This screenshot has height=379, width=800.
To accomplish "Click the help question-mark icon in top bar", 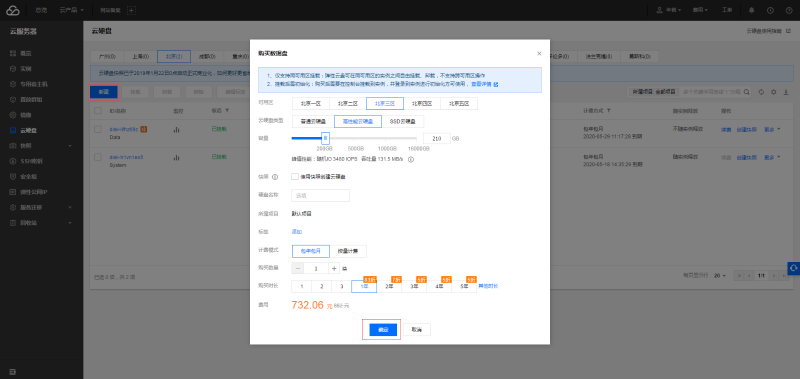I will [x=789, y=10].
